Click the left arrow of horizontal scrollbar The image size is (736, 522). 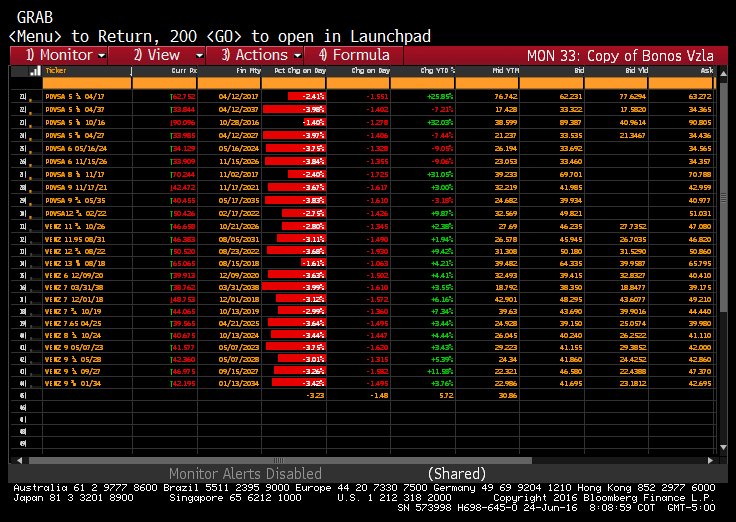(19, 461)
